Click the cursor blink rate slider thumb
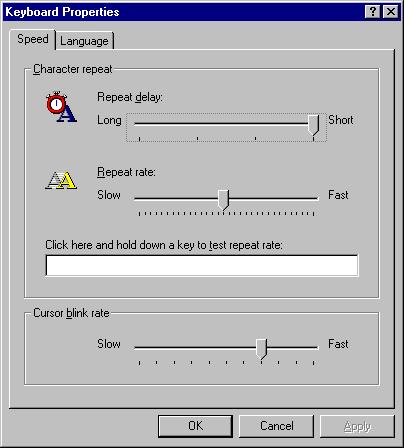The image size is (404, 448). pos(261,349)
